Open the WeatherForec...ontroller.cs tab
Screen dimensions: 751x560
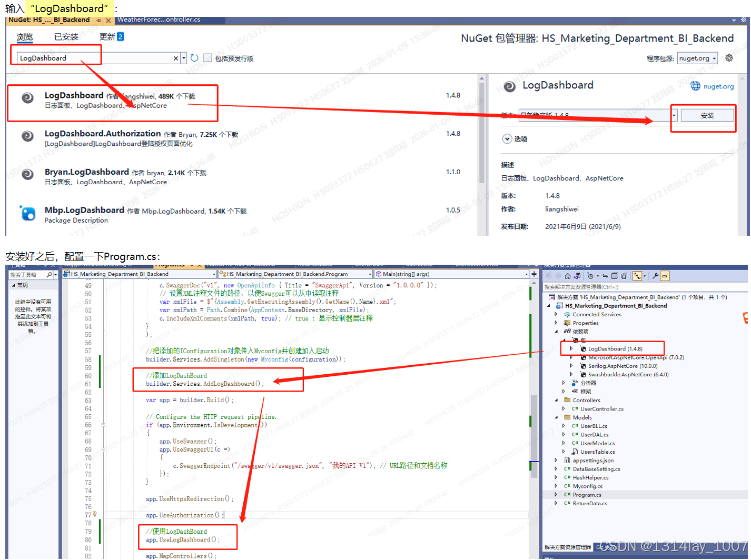159,20
